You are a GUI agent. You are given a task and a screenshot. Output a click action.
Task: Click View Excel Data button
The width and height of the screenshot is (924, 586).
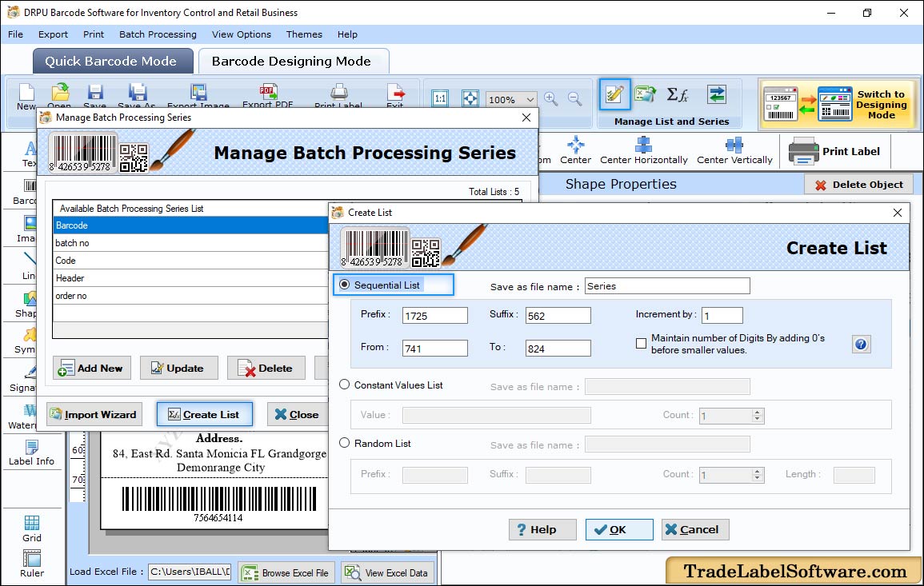click(x=387, y=572)
